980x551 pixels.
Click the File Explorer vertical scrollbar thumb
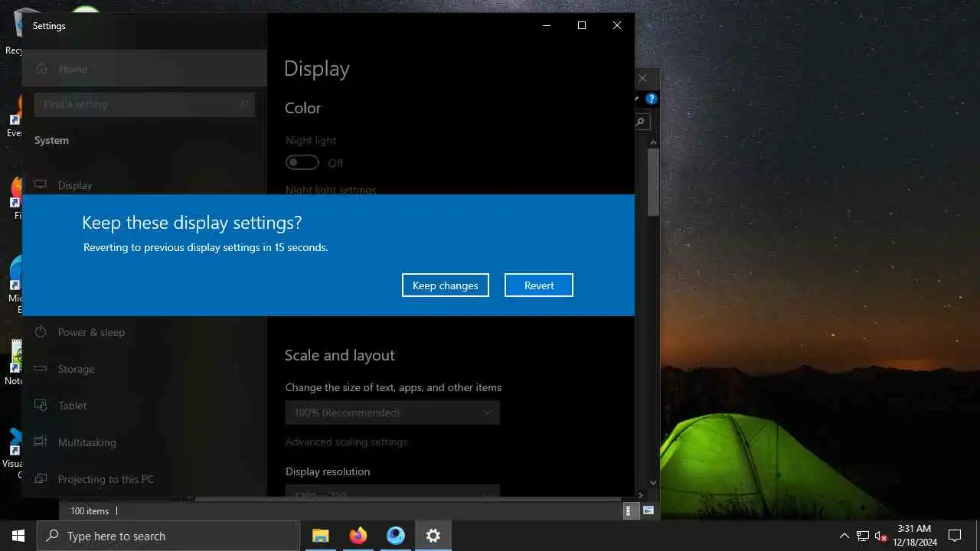pyautogui.click(x=653, y=181)
